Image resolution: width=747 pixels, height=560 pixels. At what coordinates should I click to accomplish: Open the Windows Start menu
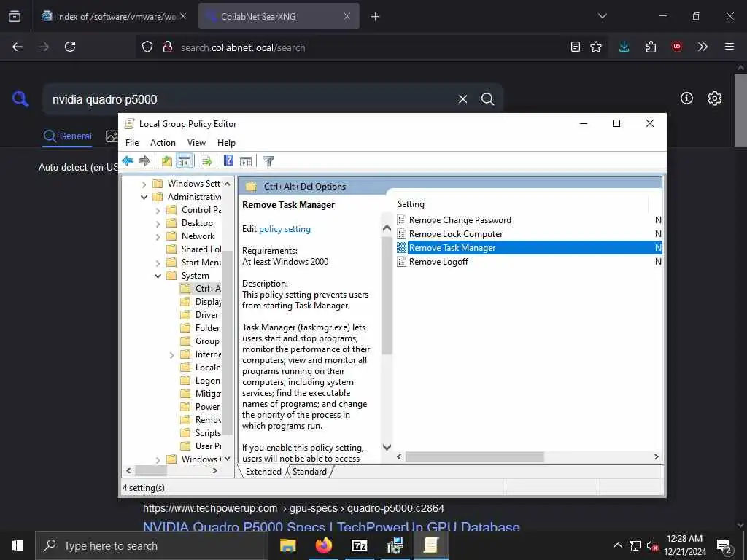click(18, 545)
